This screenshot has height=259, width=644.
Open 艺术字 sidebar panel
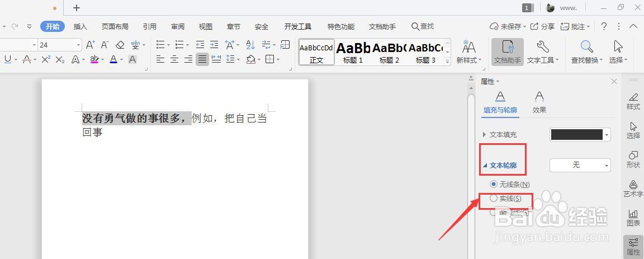[633, 189]
